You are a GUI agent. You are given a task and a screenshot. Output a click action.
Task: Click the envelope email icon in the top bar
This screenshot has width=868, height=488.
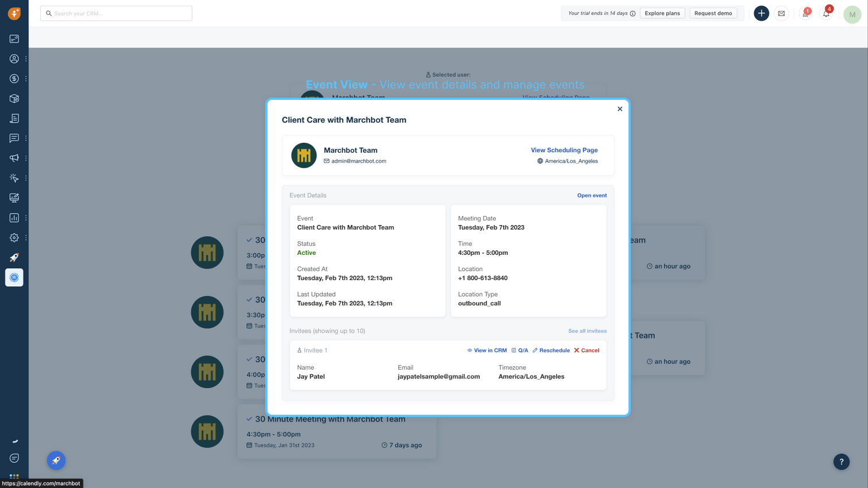781,13
